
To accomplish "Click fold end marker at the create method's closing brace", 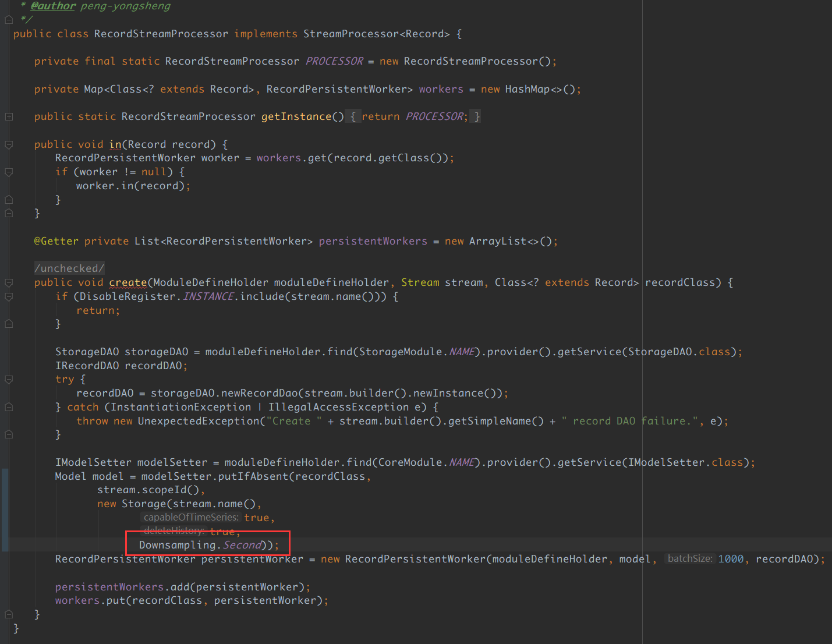I will (x=9, y=614).
